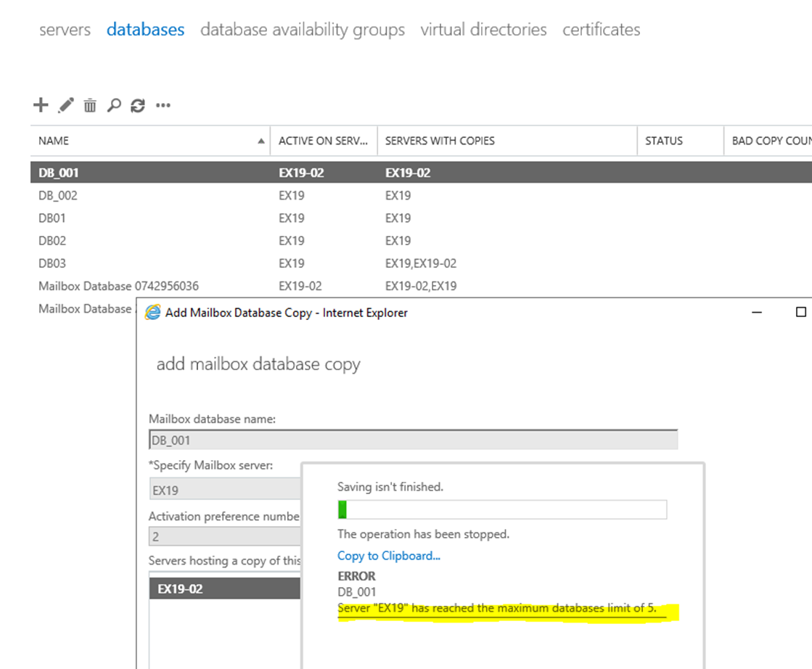Click the edit pencil icon
Viewport: 812px width, 669px height.
coord(66,105)
